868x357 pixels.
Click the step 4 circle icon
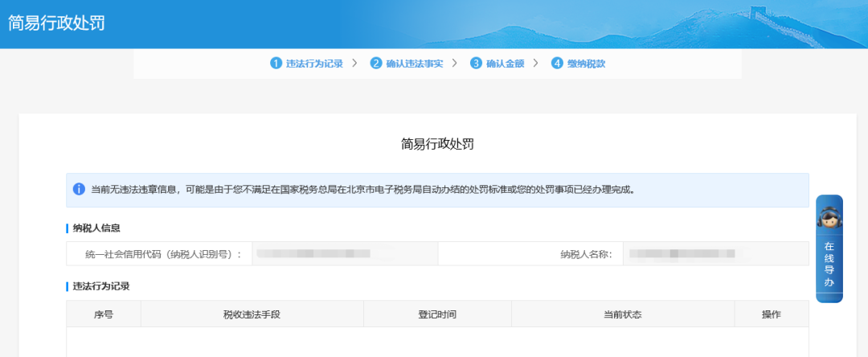[x=557, y=63]
